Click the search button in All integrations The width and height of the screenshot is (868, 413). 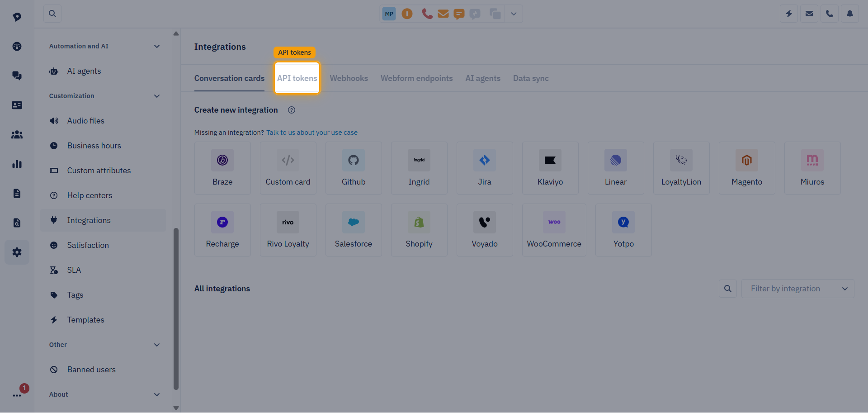(728, 289)
